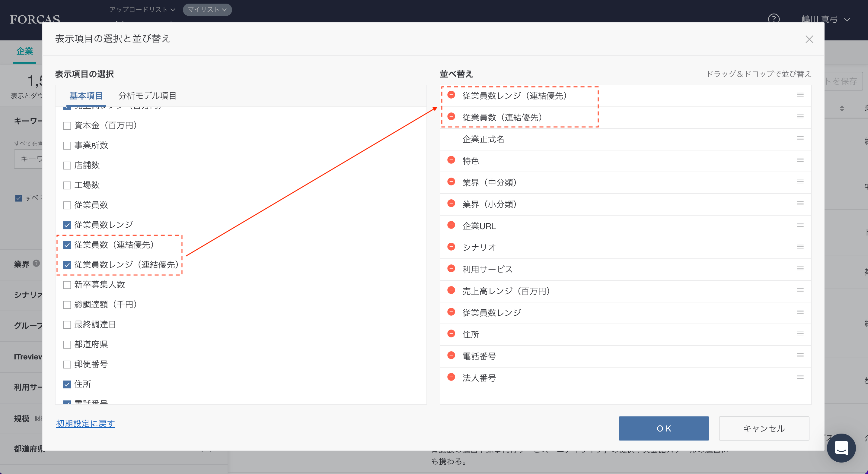868x474 pixels.
Task: Remove シナリオ from the sort list
Action: 451,247
